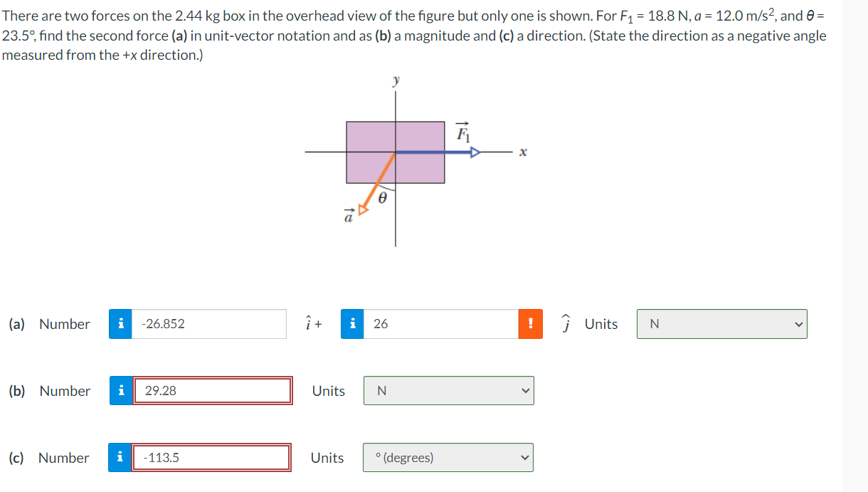Image resolution: width=868 pixels, height=492 pixels.
Task: Click the info icon beside the î-component field
Action: pos(121,324)
